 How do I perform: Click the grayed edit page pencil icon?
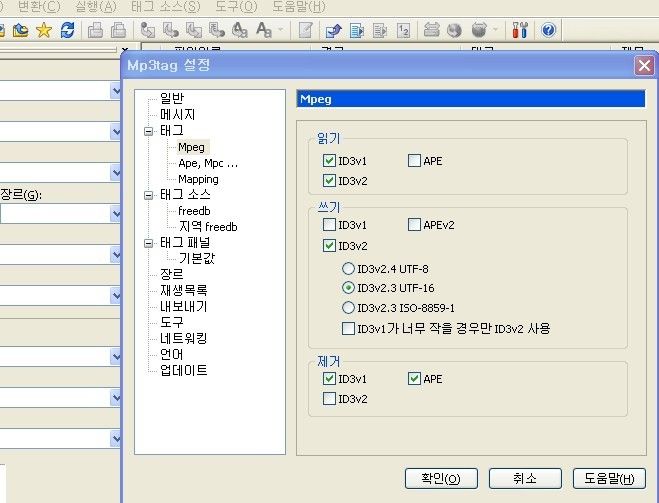click(x=306, y=30)
